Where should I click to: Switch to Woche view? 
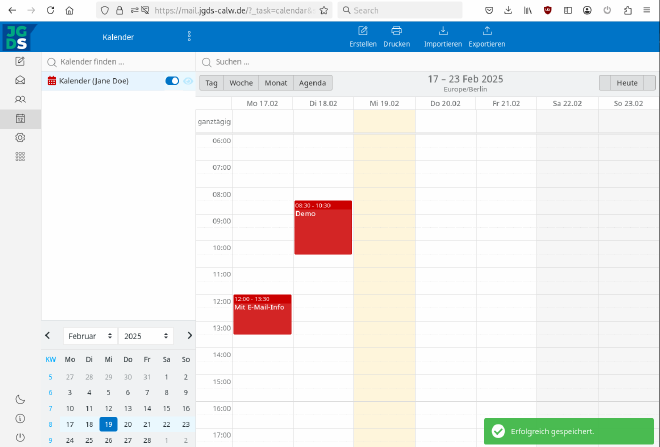point(241,83)
